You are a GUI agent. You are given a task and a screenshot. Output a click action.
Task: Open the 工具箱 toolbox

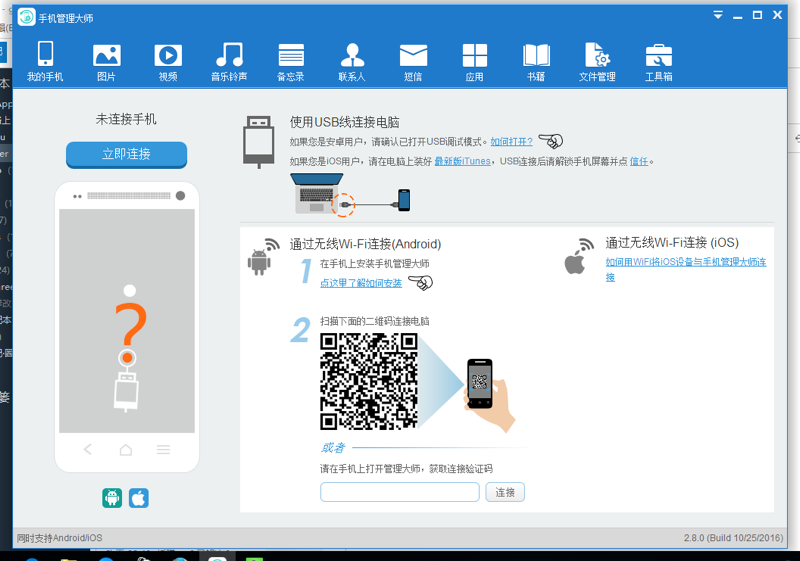[x=659, y=62]
